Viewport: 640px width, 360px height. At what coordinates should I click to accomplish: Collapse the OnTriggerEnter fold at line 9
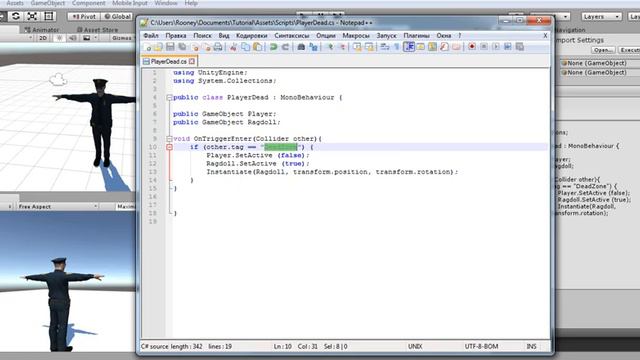coord(169,139)
